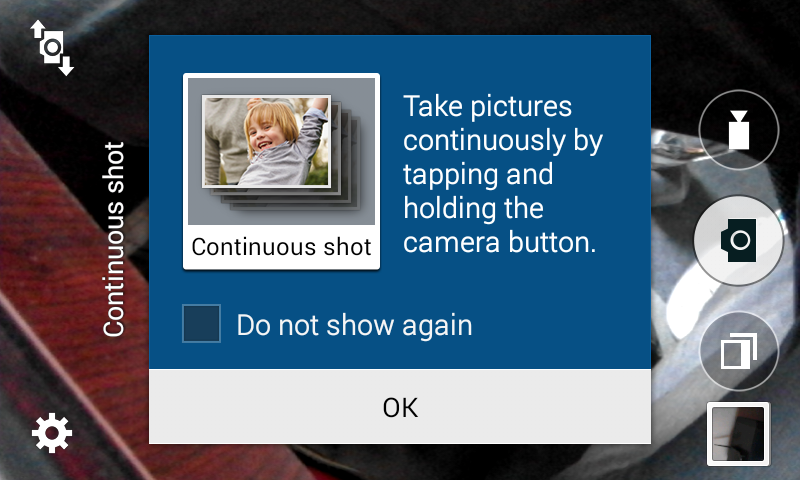
Task: Tap the vertical Continuous shot mode label
Action: 114,239
